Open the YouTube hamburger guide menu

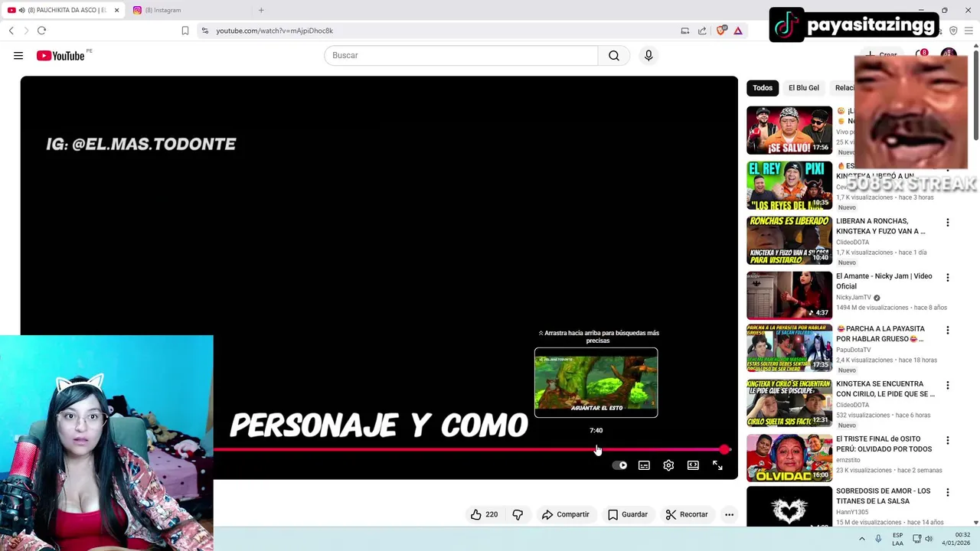[18, 55]
